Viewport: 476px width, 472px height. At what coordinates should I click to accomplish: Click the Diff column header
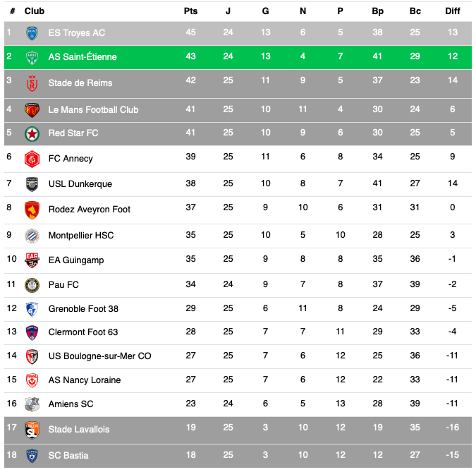tap(453, 11)
